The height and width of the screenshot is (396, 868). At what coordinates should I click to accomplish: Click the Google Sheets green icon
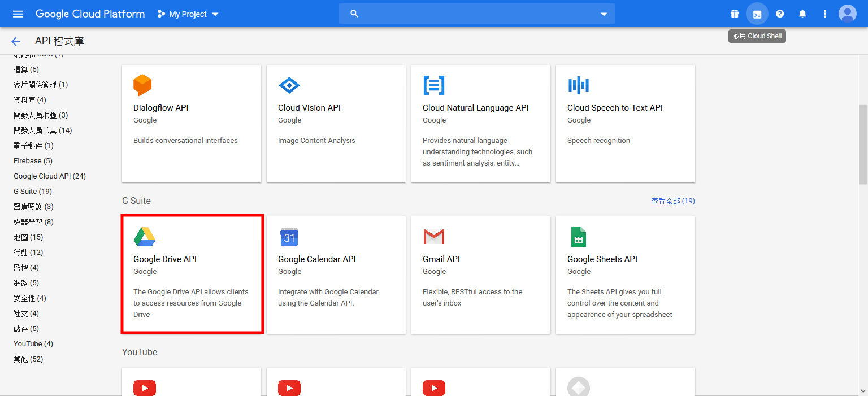pyautogui.click(x=578, y=237)
